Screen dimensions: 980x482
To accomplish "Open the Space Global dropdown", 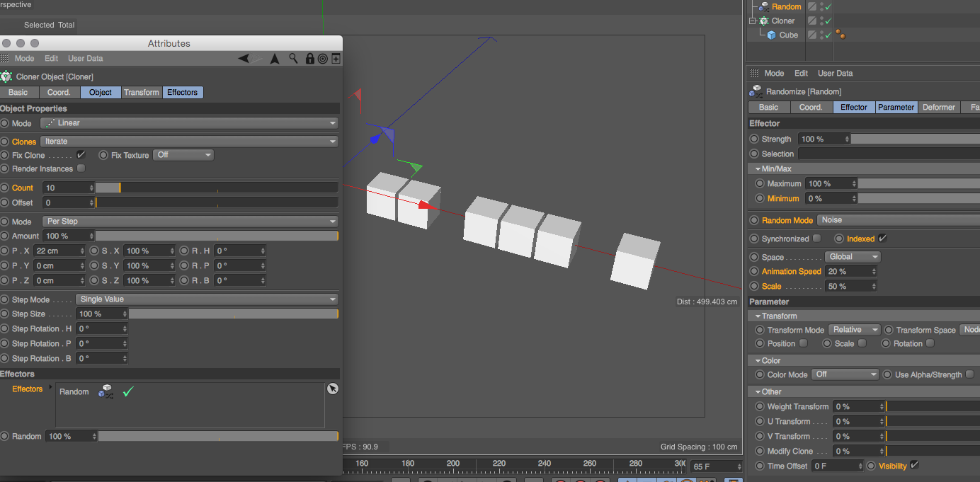I will pyautogui.click(x=853, y=257).
